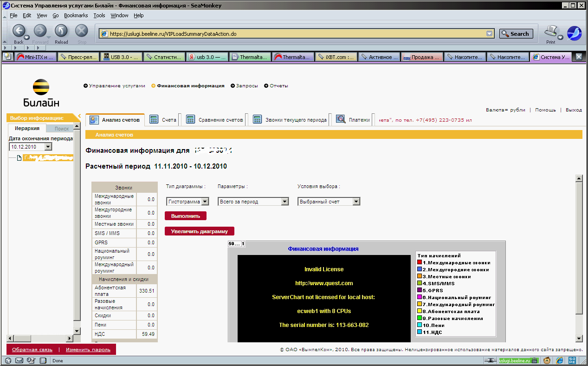588x366 pixels.
Task: Open the Параметры Всего за период dropdown
Action: [x=253, y=202]
